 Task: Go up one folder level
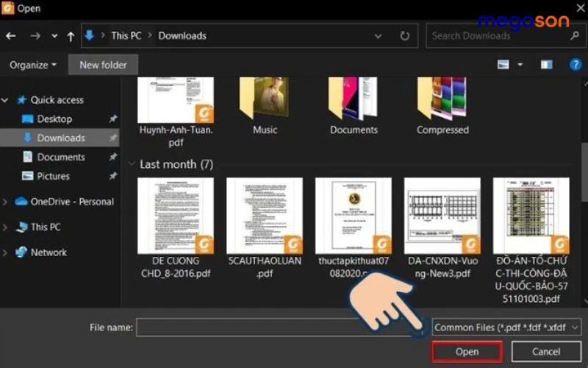[71, 36]
